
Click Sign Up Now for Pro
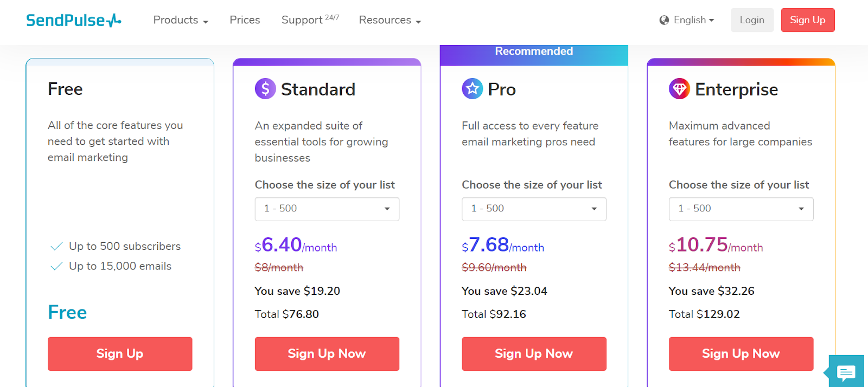pos(534,353)
